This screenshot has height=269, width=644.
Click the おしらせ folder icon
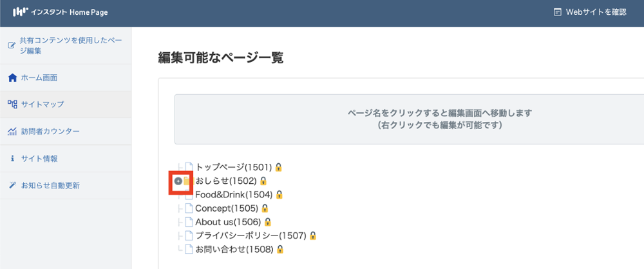coord(187,181)
